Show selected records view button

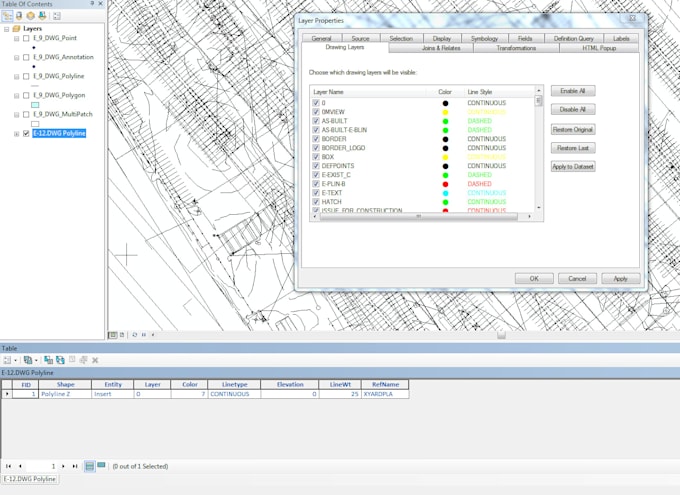101,466
